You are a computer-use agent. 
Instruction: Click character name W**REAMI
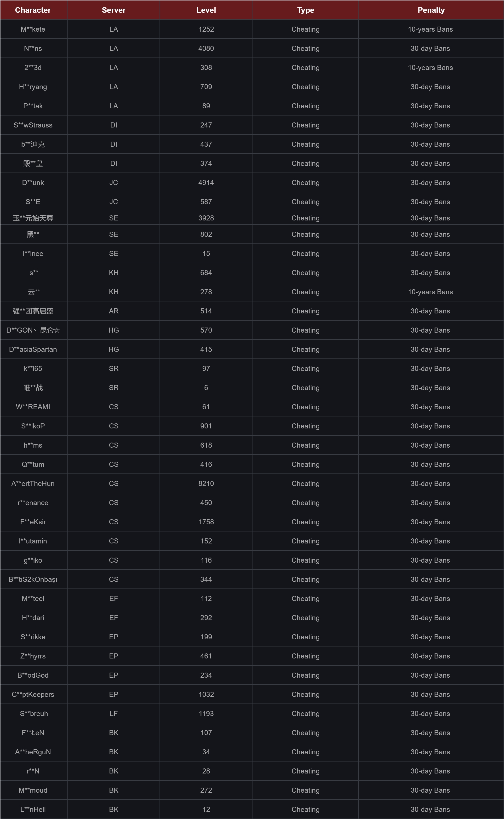(33, 407)
